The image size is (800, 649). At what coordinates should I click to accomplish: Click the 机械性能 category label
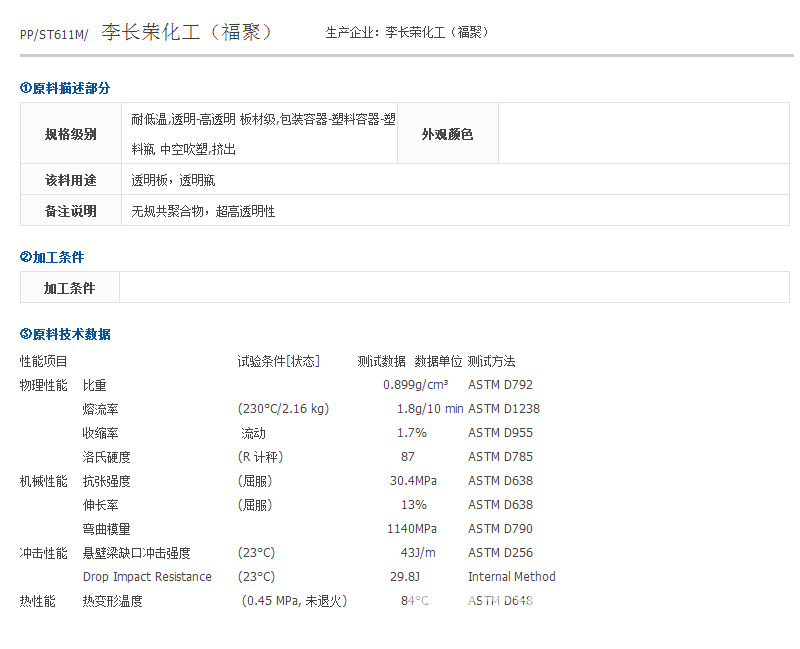point(43,481)
